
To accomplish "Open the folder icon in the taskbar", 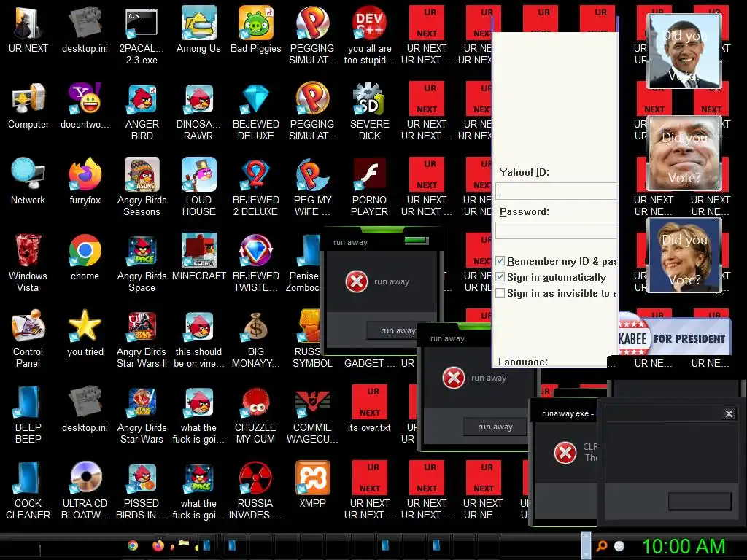I will (183, 544).
